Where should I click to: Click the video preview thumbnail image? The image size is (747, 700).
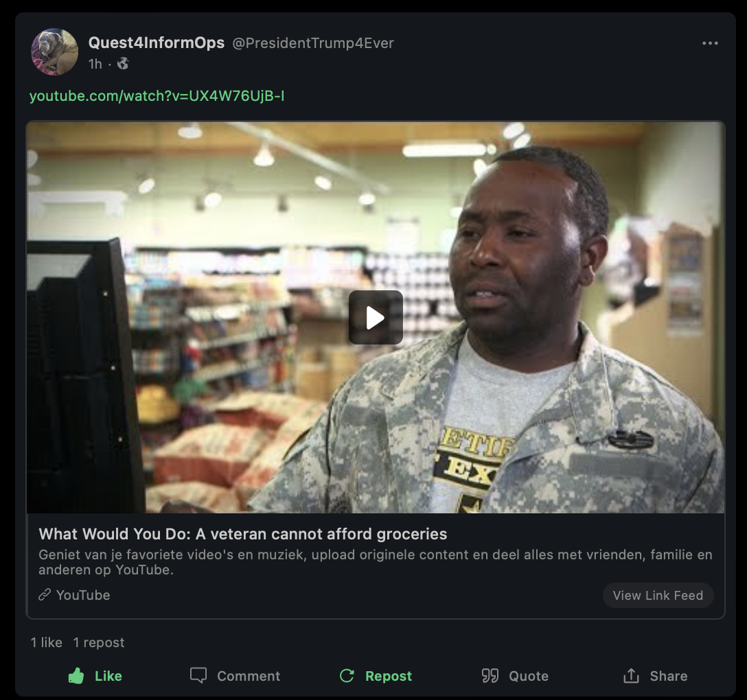(x=376, y=317)
